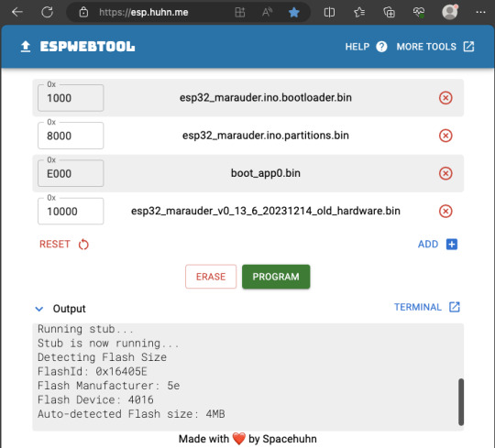
Task: Open Browser essentials heart icon
Action: point(419,12)
